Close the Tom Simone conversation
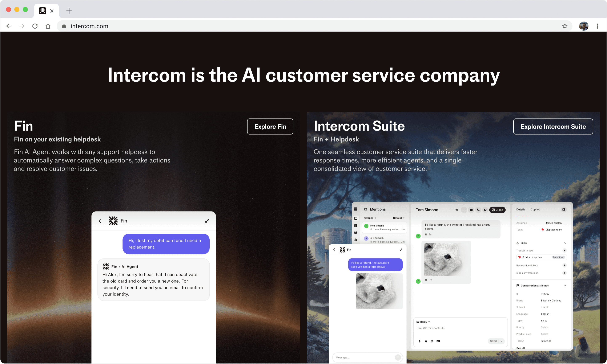607x364 pixels. click(497, 210)
